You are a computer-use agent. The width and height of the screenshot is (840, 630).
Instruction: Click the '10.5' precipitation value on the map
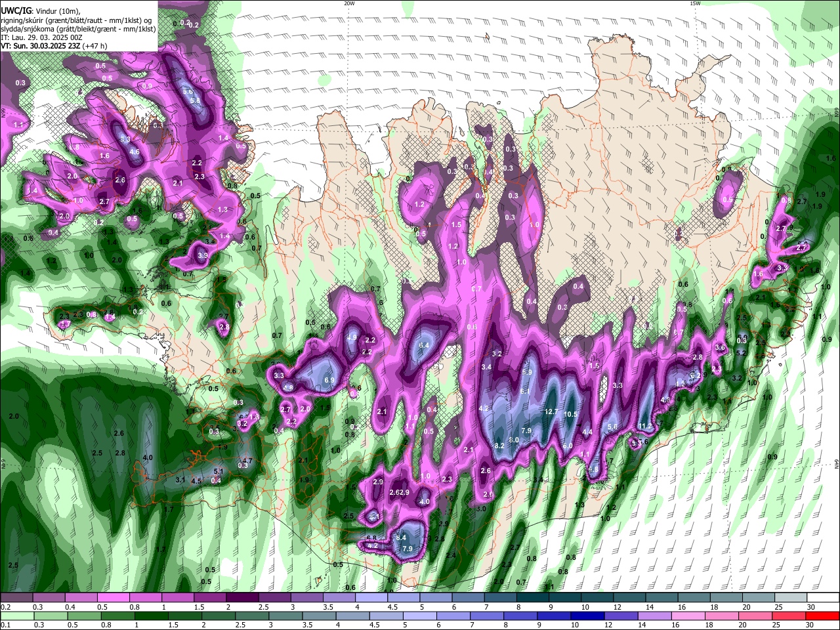pyautogui.click(x=571, y=414)
